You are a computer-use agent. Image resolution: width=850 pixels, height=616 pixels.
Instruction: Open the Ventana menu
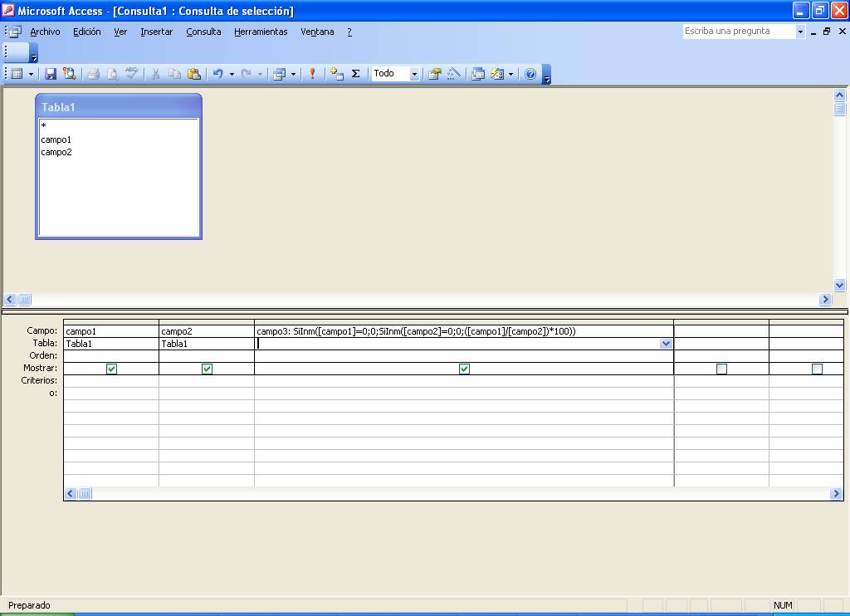317,32
